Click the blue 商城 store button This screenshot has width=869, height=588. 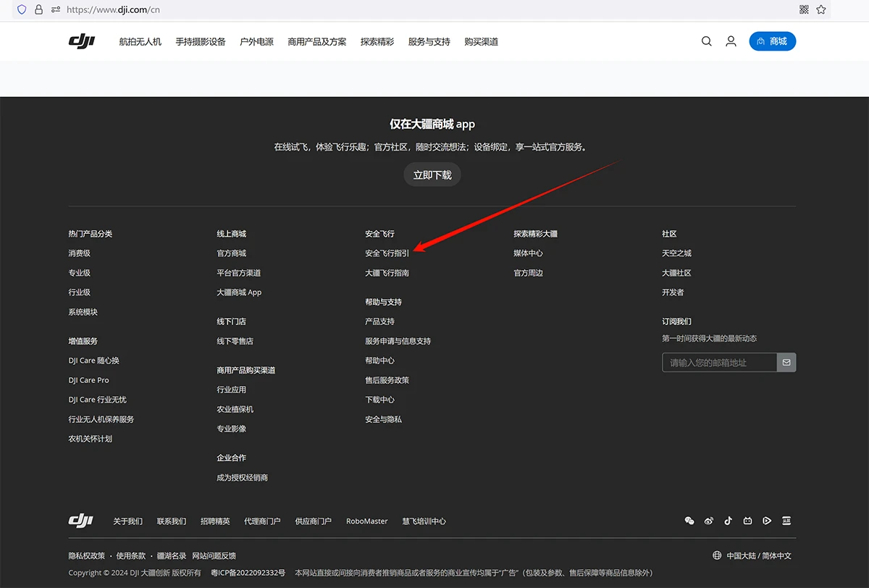pyautogui.click(x=773, y=41)
